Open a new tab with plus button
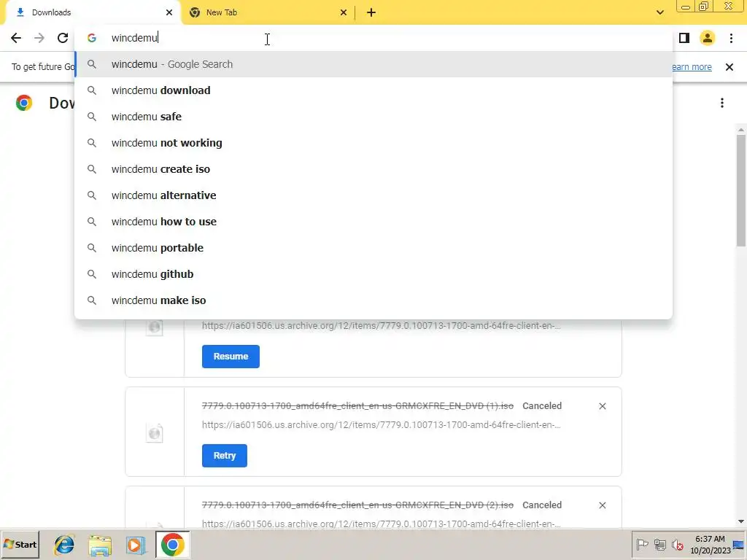The height and width of the screenshot is (560, 747). click(x=371, y=12)
